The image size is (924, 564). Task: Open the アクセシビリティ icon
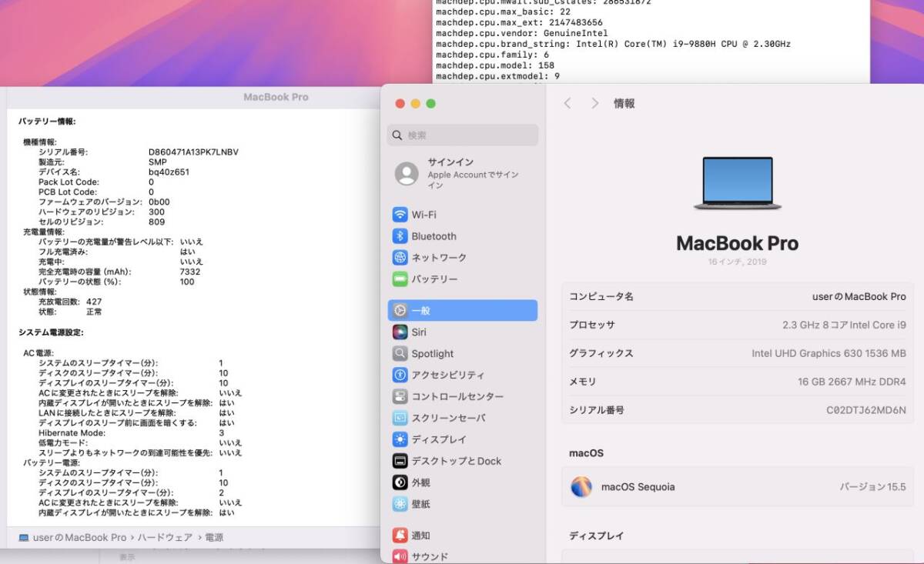(400, 375)
